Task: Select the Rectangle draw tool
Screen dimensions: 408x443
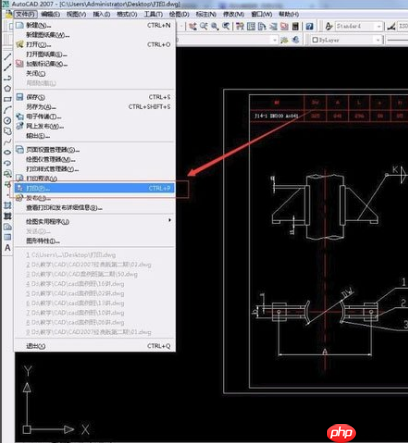Action: (x=7, y=99)
